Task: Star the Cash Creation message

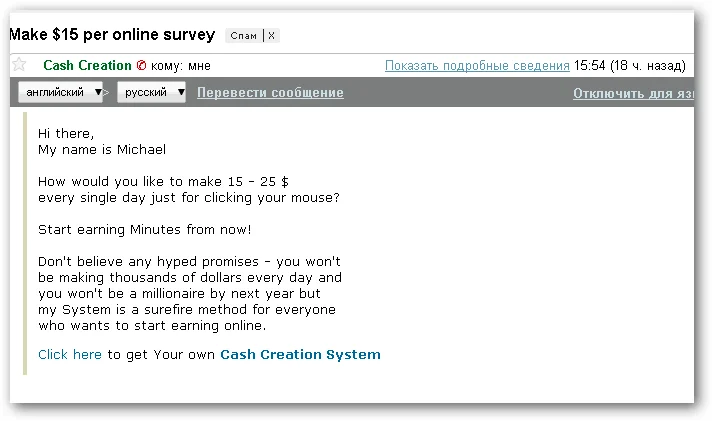Action: pyautogui.click(x=18, y=65)
